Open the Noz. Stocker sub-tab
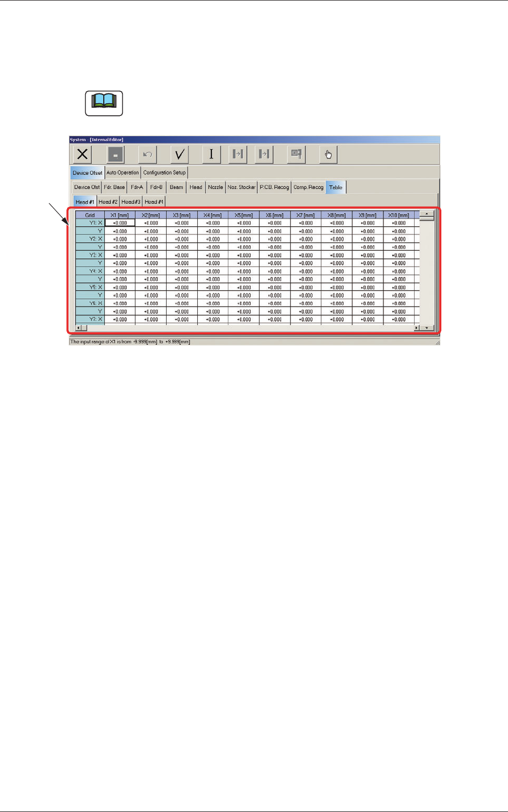Viewport: 508px width, 812px height. pos(241,187)
